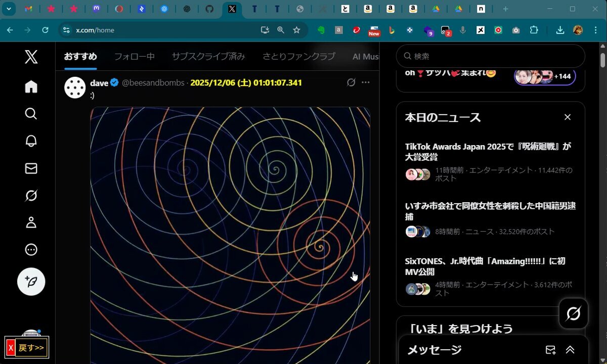
Task: Open Profile person icon
Action: point(31,222)
